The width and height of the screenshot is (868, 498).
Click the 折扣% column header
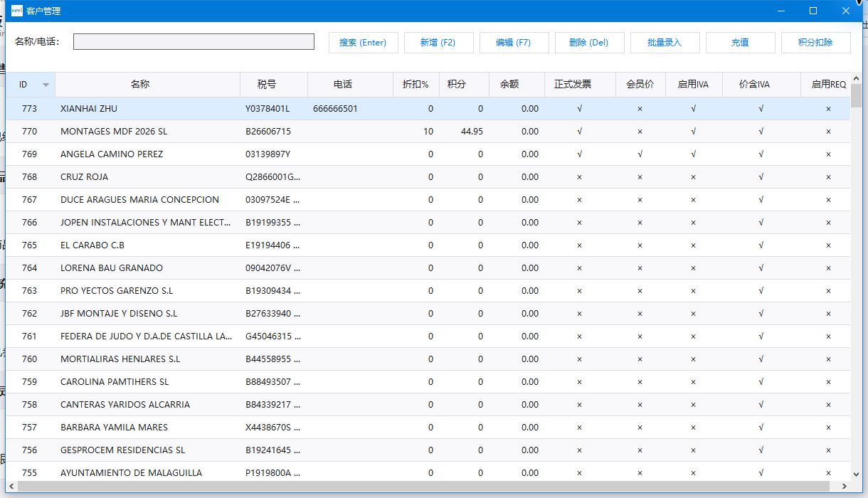416,85
